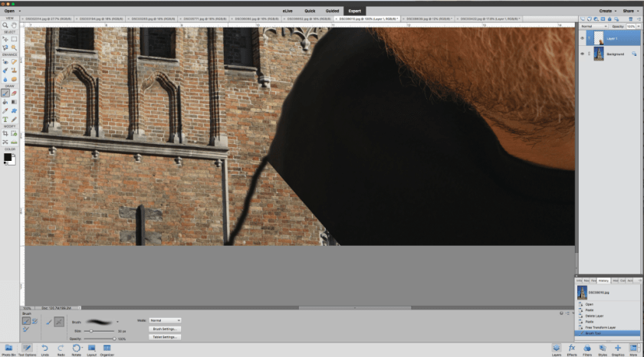This screenshot has height=357, width=644.
Task: Open the brush Mode dropdown
Action: [165, 320]
